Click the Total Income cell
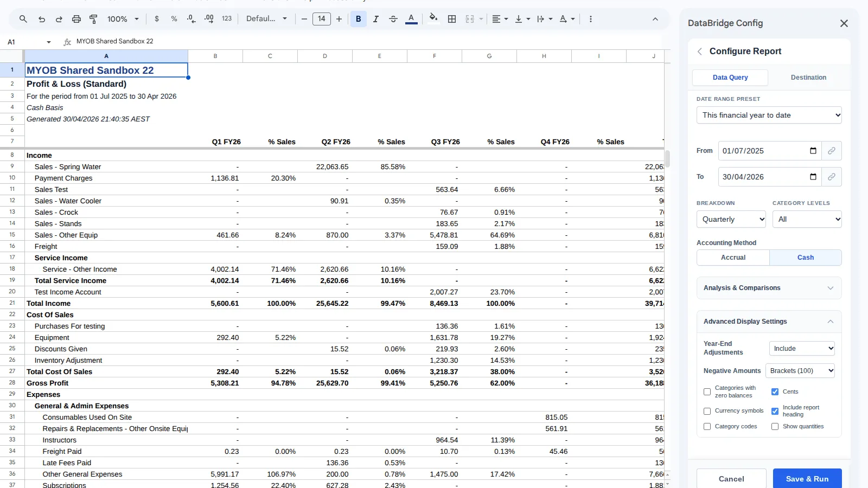The width and height of the screenshot is (868, 488). [106, 303]
